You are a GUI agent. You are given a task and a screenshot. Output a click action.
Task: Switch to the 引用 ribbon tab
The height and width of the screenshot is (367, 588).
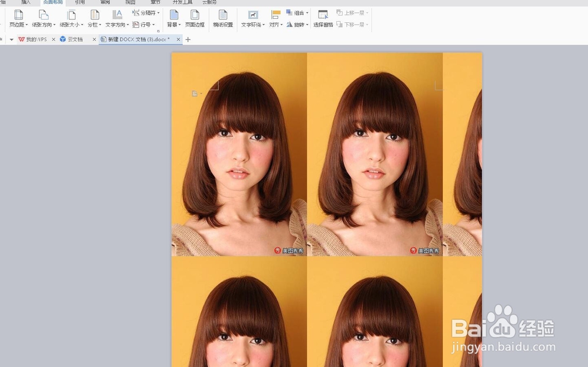pos(79,2)
